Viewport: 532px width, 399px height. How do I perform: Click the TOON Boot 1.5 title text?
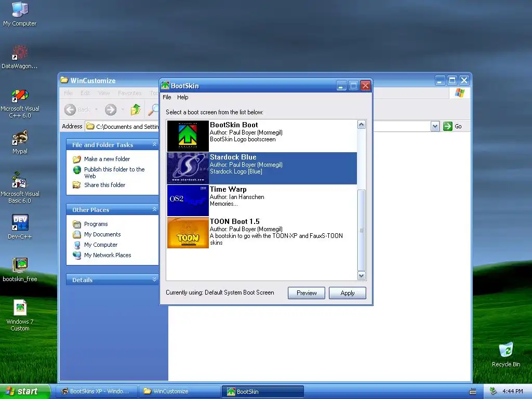click(234, 221)
